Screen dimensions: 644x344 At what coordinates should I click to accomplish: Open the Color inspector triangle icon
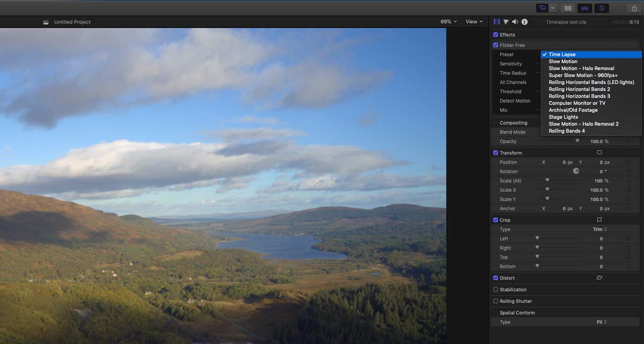(506, 22)
